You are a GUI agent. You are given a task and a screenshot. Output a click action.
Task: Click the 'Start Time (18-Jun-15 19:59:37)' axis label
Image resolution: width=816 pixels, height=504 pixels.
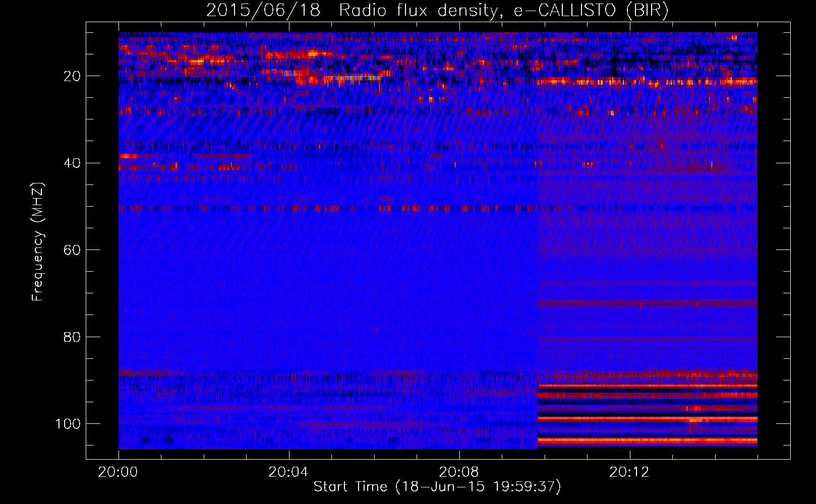coord(437,487)
